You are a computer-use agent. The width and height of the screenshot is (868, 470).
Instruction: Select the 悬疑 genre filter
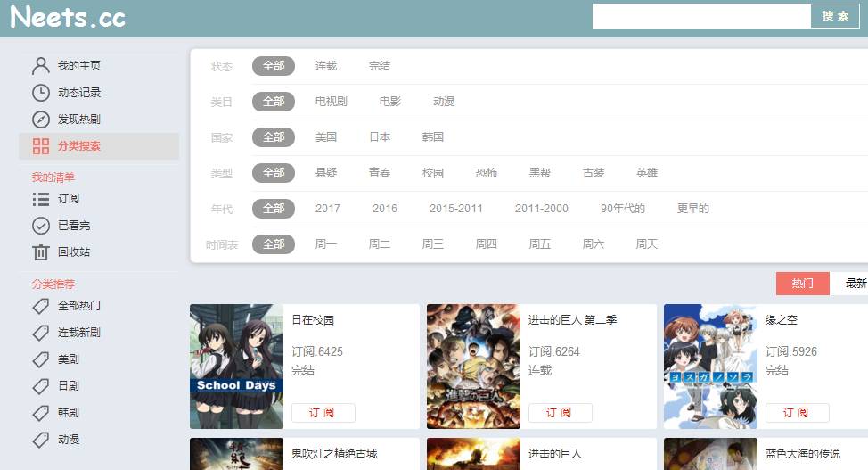tap(326, 173)
